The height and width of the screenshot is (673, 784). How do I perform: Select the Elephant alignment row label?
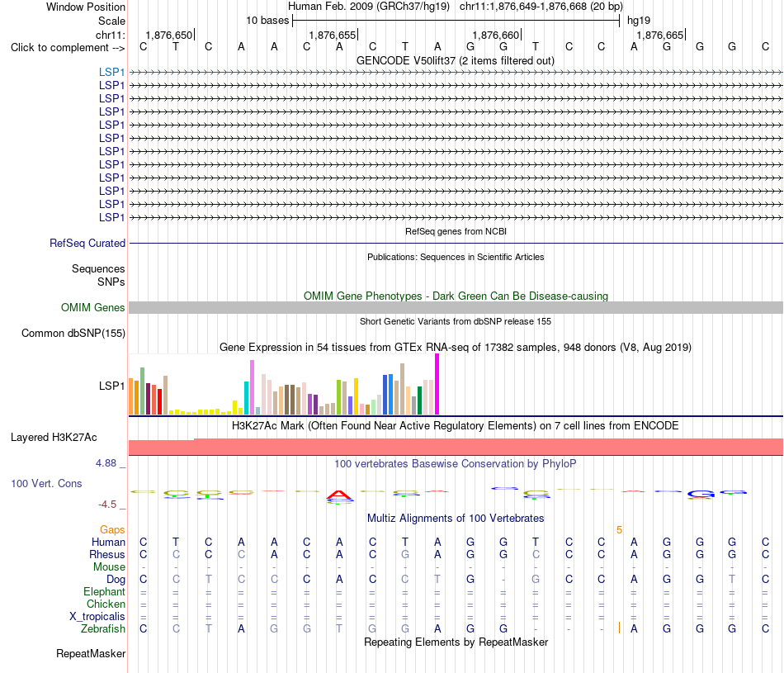click(x=105, y=591)
